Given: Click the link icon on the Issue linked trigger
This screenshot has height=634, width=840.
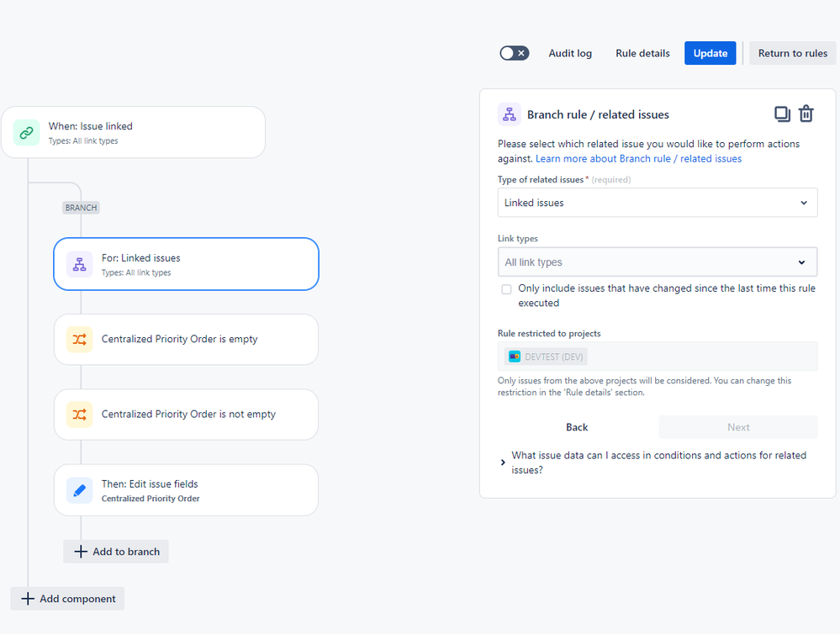Looking at the screenshot, I should (26, 132).
